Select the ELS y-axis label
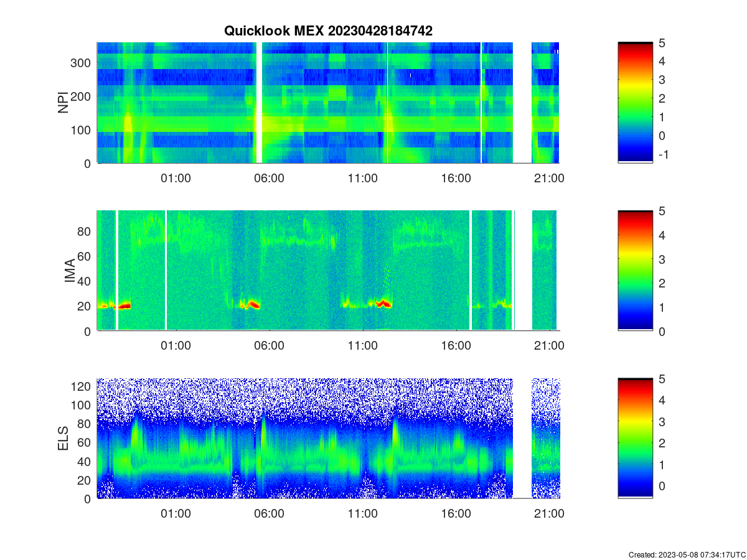The width and height of the screenshot is (747, 560). pyautogui.click(x=63, y=439)
